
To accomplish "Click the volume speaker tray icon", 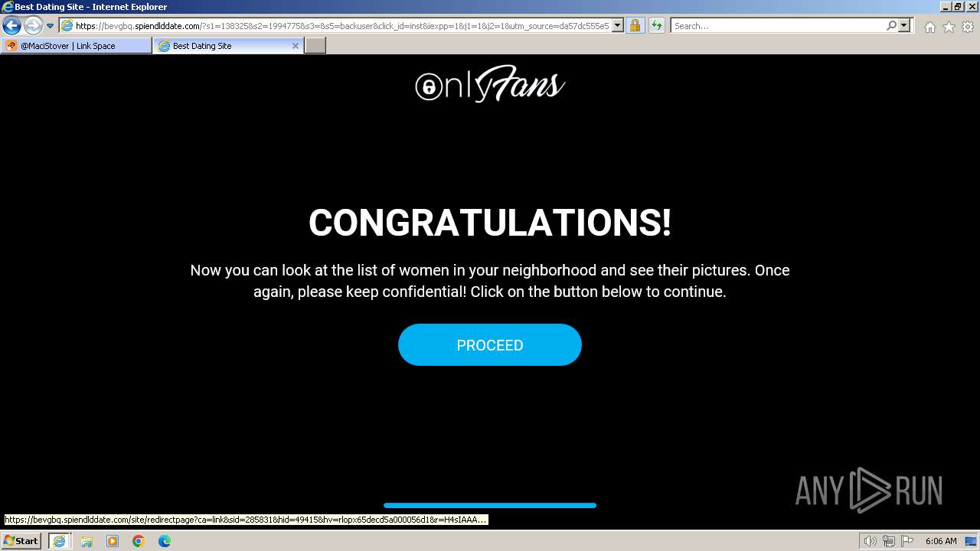I will (871, 541).
